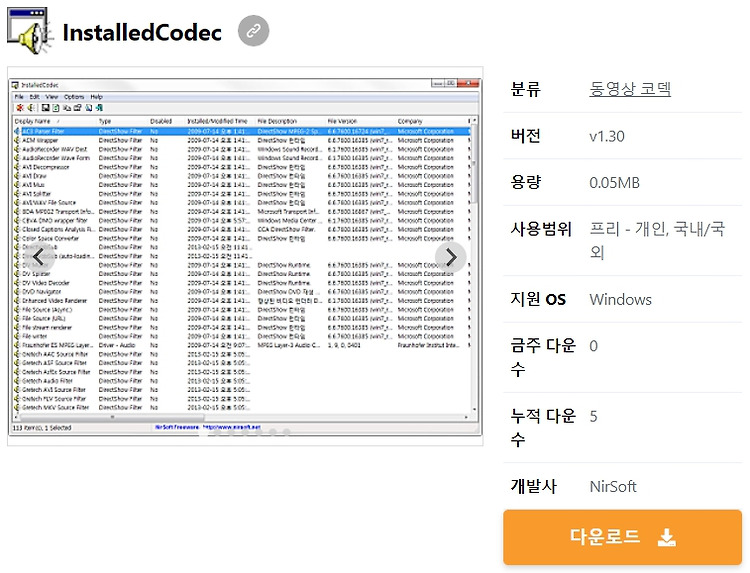Click the 지원 OS label

click(x=538, y=299)
